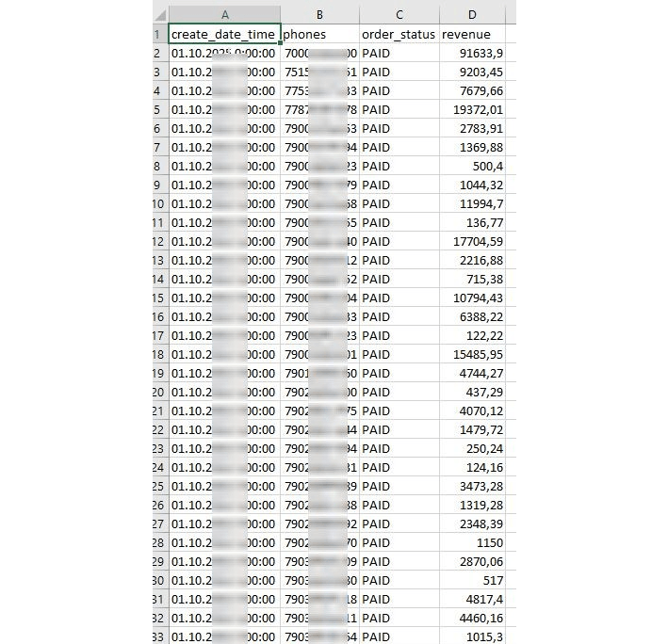Select row header 18

tap(160, 354)
